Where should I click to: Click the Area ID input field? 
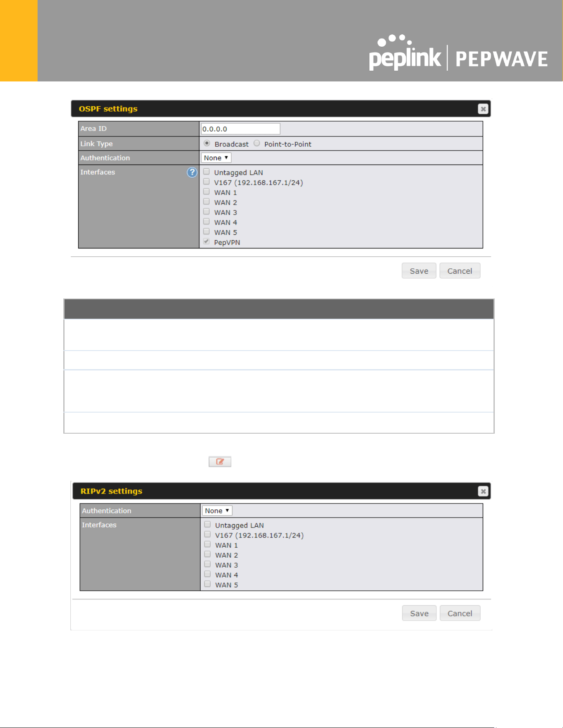pyautogui.click(x=240, y=129)
